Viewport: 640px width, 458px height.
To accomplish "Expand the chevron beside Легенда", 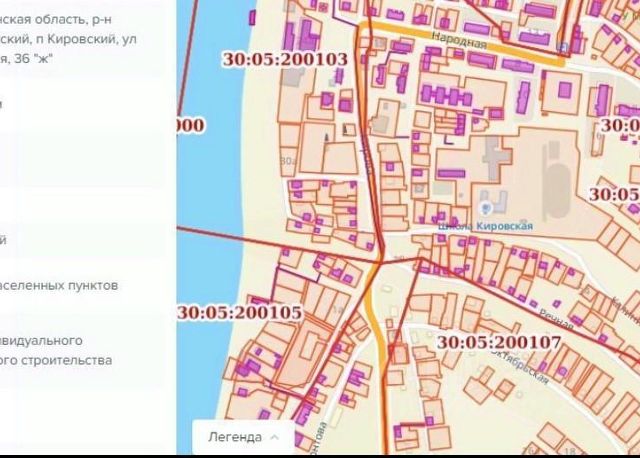I will click(x=275, y=437).
